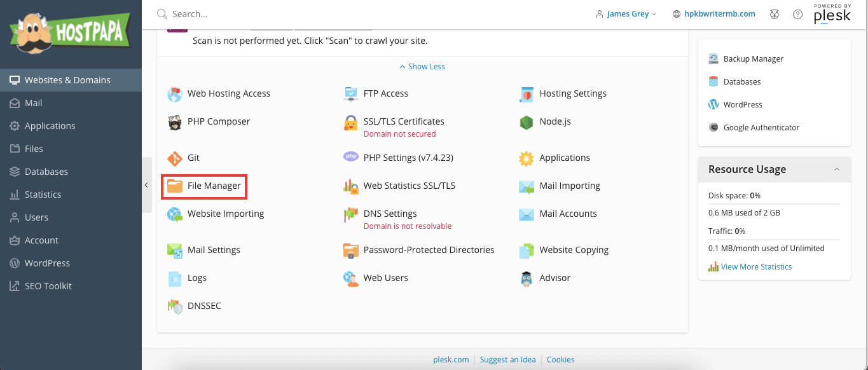Open the Git configuration
The height and width of the screenshot is (370, 868).
(x=193, y=158)
